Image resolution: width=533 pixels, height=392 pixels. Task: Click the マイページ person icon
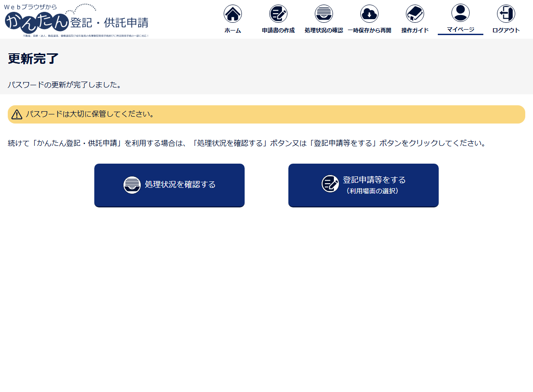(x=461, y=13)
